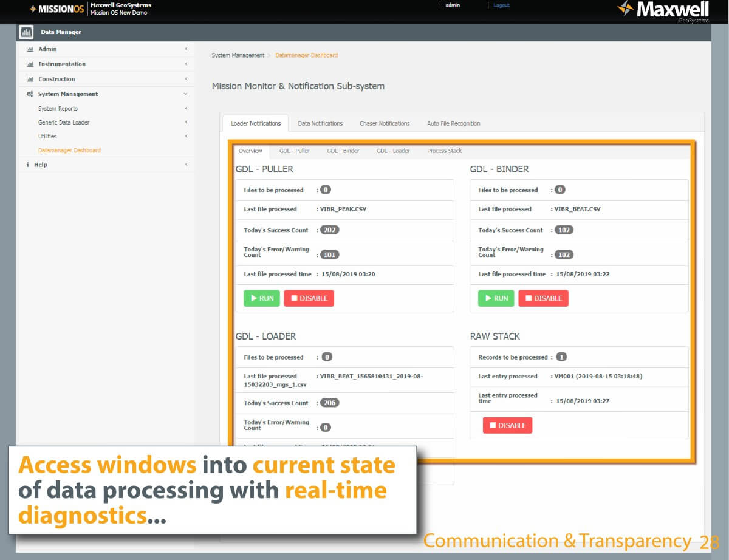Toggle the System Management down chevron
Screen dimensions: 729x560
[x=186, y=94]
